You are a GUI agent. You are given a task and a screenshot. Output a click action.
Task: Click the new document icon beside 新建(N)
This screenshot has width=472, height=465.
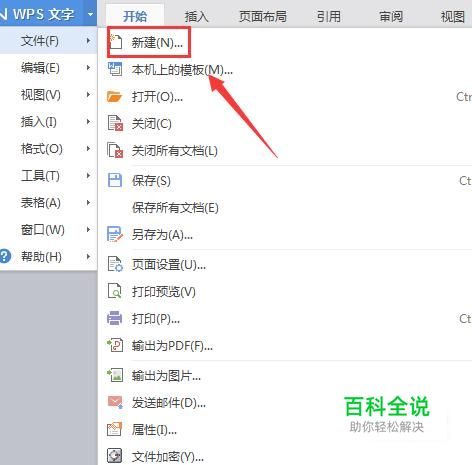click(115, 43)
